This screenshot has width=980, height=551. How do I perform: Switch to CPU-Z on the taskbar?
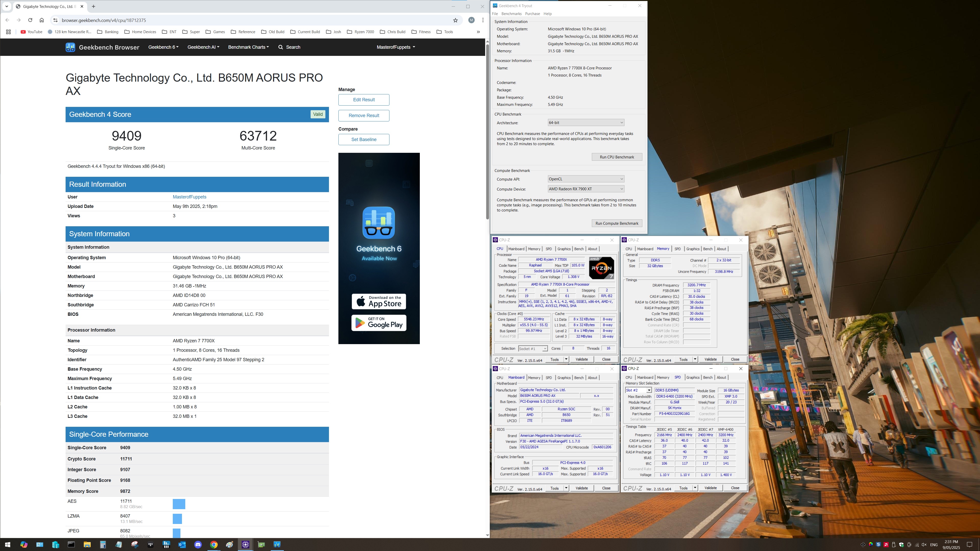245,545
